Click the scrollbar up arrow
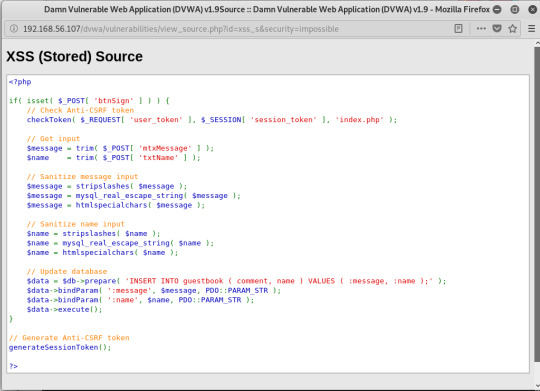 coord(537,43)
